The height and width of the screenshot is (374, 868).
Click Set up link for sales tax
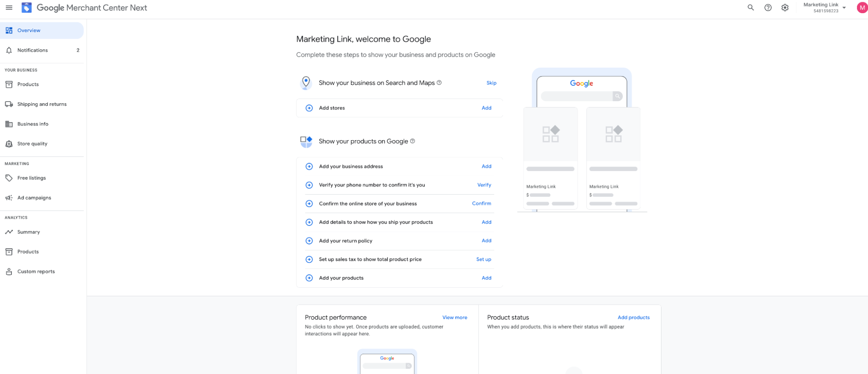pyautogui.click(x=484, y=259)
